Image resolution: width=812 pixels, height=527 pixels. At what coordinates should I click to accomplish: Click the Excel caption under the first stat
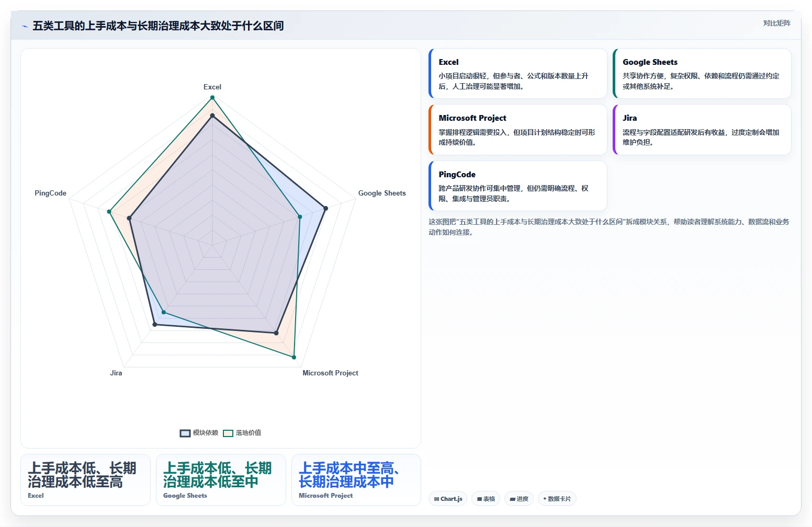[36, 496]
